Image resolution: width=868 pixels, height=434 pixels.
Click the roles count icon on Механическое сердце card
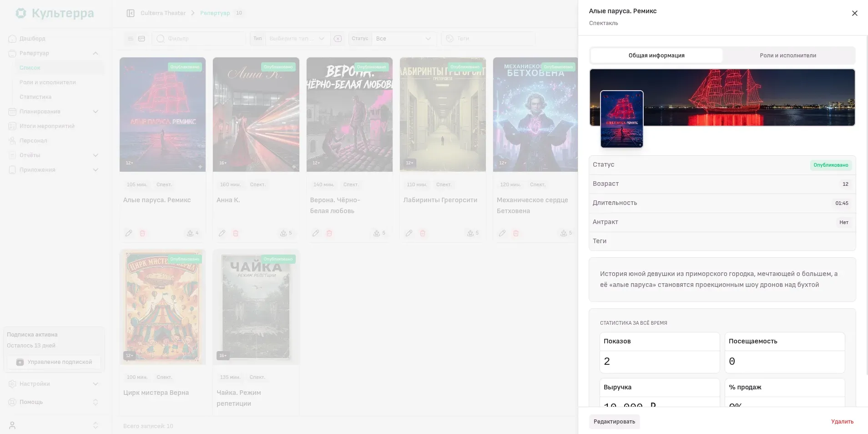(x=564, y=233)
